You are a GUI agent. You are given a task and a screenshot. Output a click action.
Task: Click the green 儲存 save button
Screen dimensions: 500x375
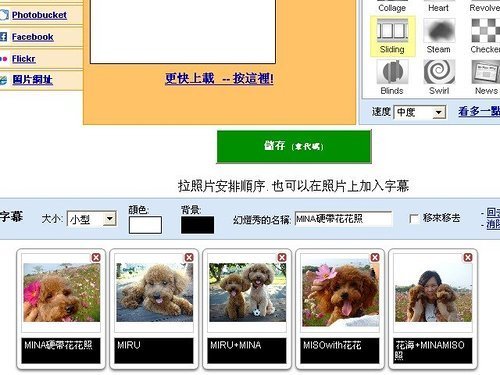(x=294, y=146)
